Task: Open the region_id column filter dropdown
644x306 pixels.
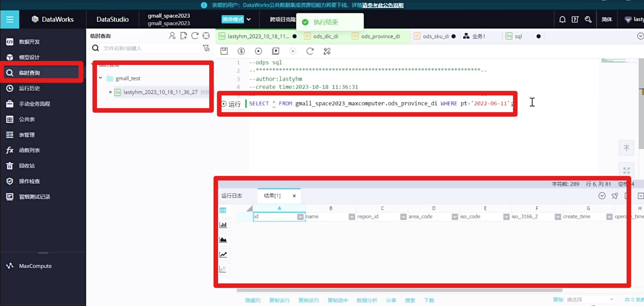Action: point(403,217)
